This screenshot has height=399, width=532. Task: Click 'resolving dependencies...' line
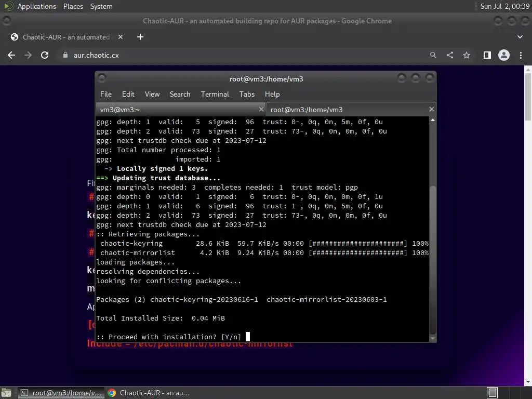click(148, 271)
